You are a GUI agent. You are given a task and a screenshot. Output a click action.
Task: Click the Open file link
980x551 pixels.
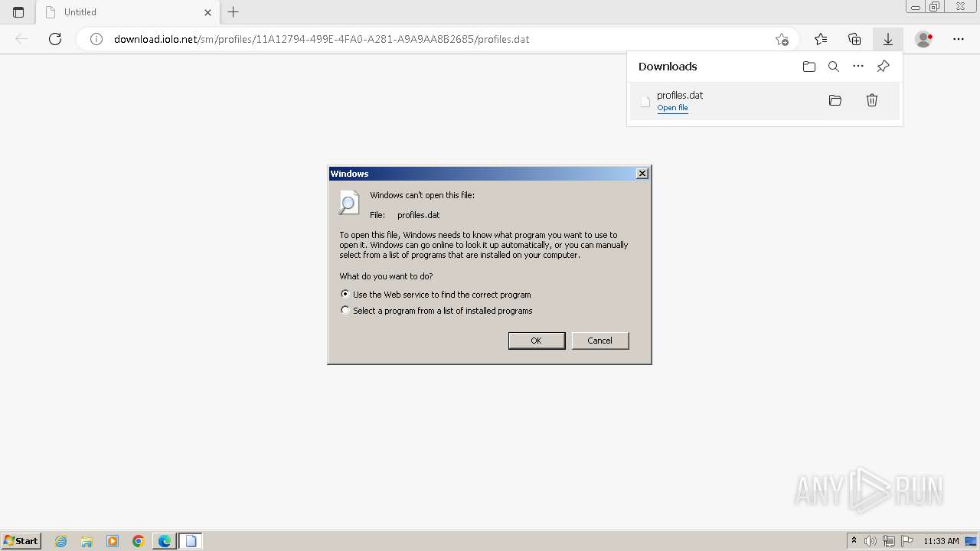(x=672, y=108)
